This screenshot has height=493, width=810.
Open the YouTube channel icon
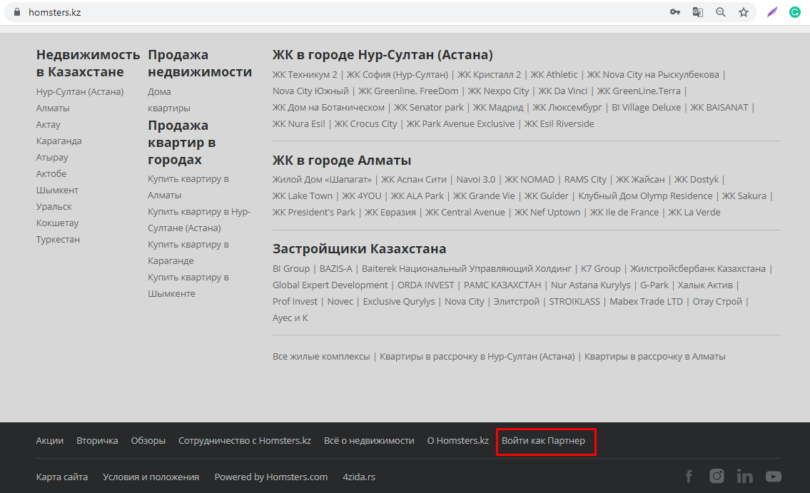pos(773,477)
